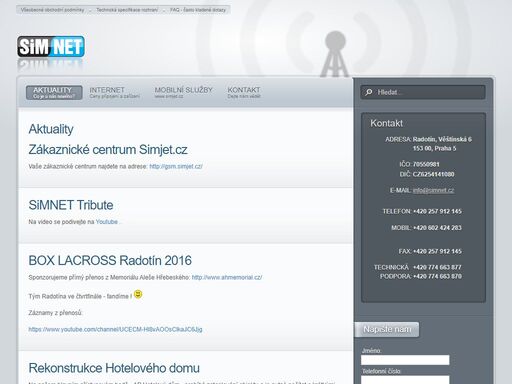Open the Mobilní služby menu item
The width and height of the screenshot is (512, 384).
(x=183, y=93)
